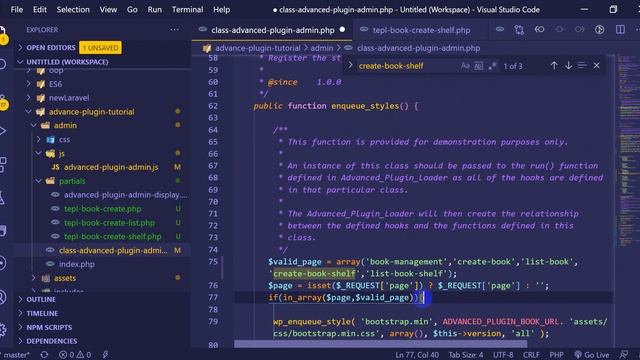Open the Search view in the activity bar
Image resolution: width=640 pixels, height=360 pixels.
(2, 64)
